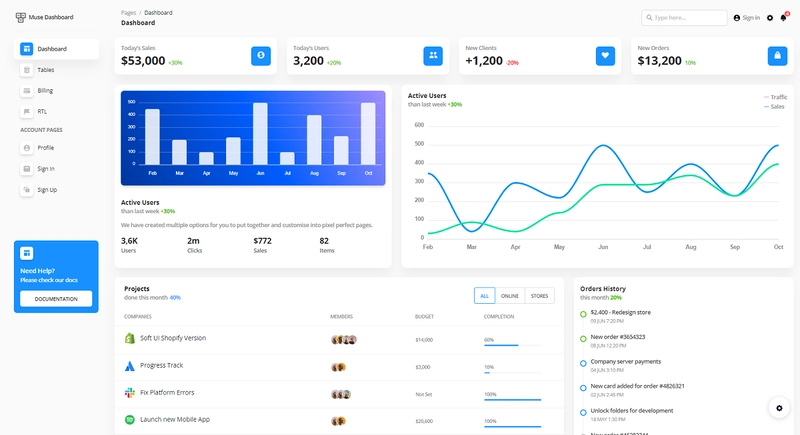
Task: Click Fix Platform Errors 100% progress bar
Action: (512, 400)
